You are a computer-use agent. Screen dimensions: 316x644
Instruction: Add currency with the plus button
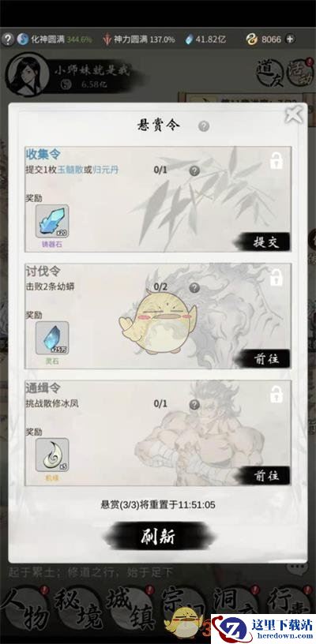coord(290,39)
